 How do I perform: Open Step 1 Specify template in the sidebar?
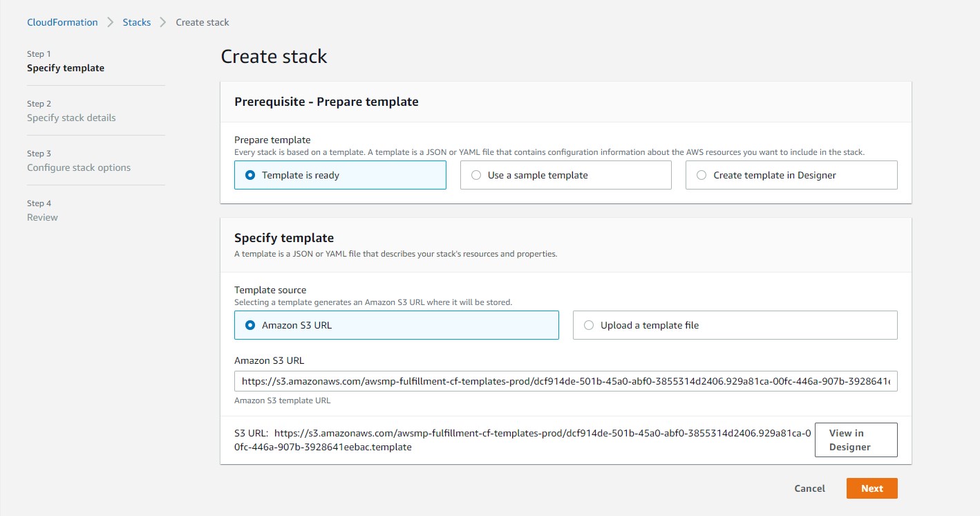[66, 68]
